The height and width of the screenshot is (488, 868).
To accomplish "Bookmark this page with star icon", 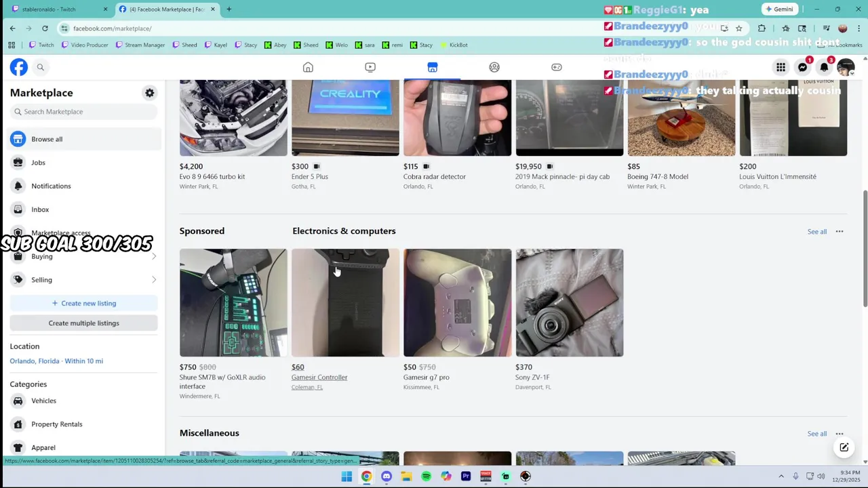I will [739, 28].
